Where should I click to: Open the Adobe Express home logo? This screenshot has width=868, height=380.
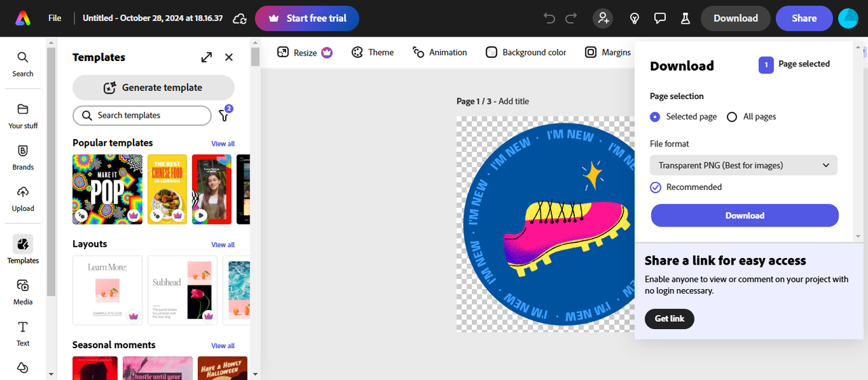22,18
